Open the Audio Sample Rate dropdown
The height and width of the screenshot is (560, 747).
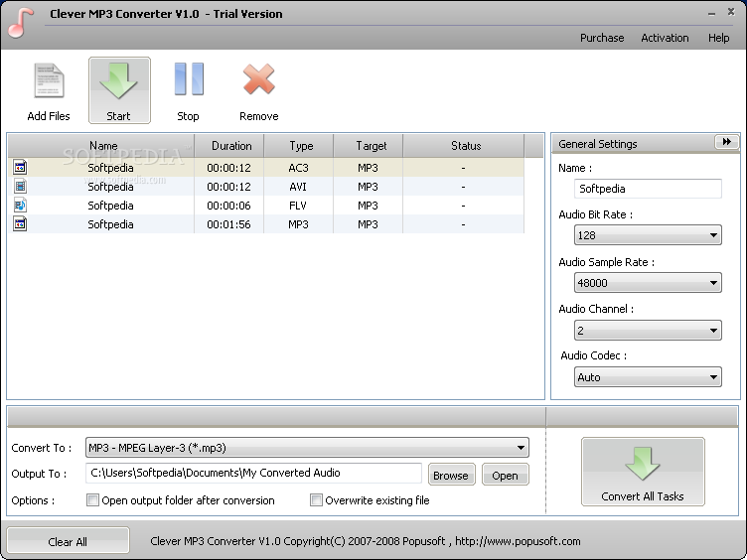point(648,283)
